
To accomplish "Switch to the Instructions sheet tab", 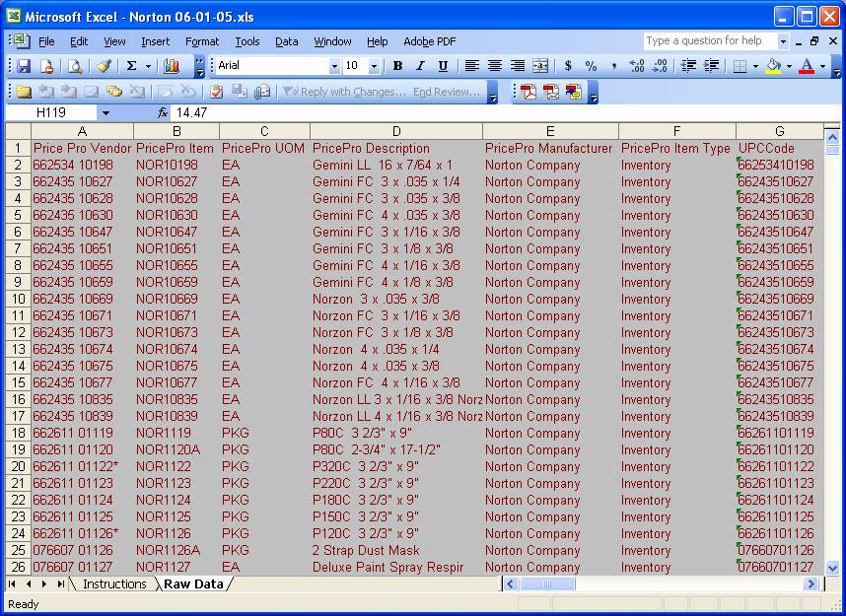I will pyautogui.click(x=114, y=584).
